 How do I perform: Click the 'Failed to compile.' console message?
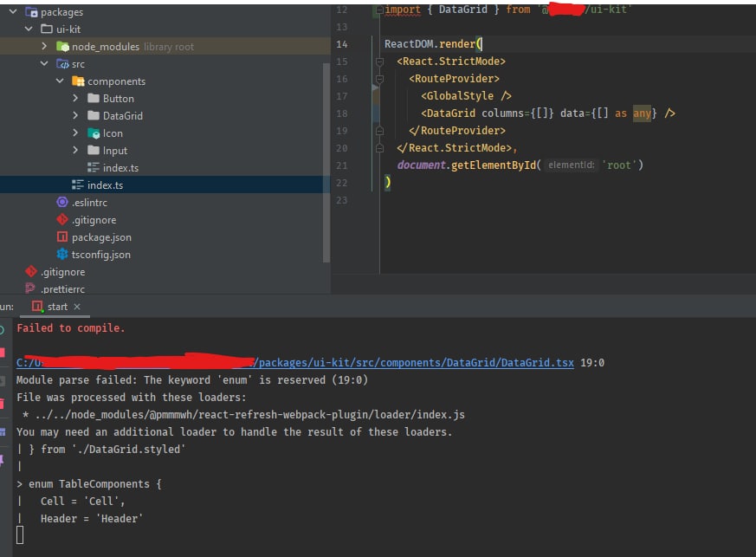(x=71, y=328)
